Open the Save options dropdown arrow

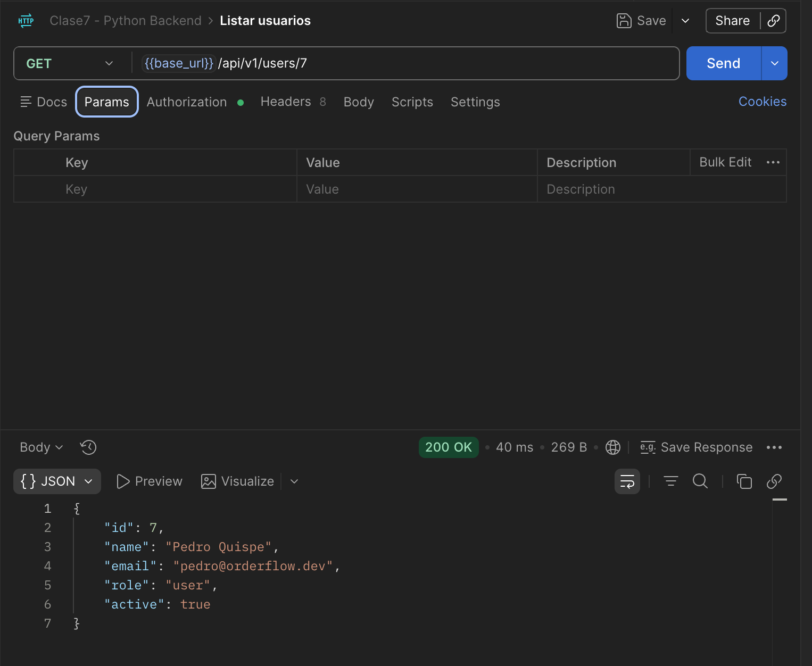pos(685,21)
